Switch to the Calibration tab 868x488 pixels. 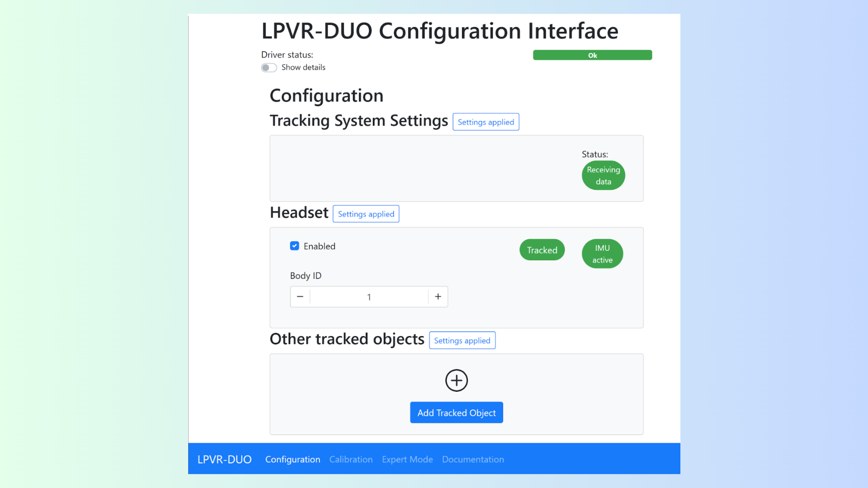[351, 459]
